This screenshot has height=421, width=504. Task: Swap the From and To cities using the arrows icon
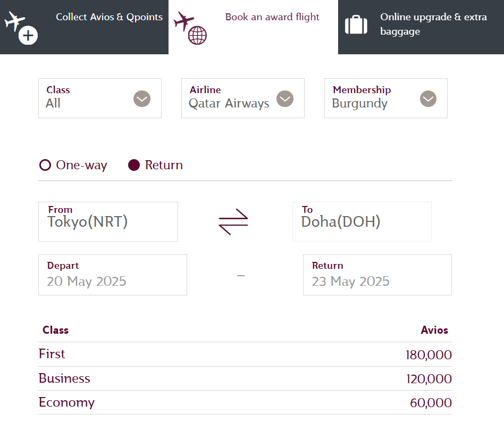tap(233, 222)
